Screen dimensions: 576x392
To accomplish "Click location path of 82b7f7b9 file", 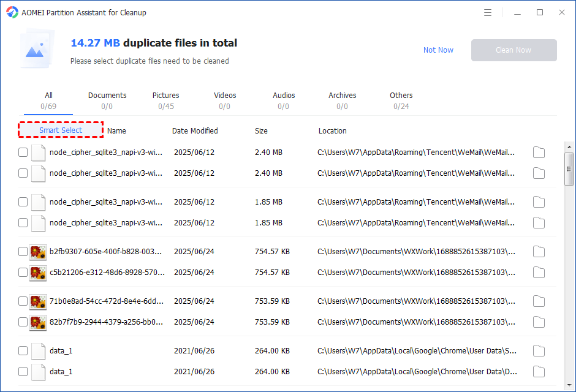I will [416, 322].
